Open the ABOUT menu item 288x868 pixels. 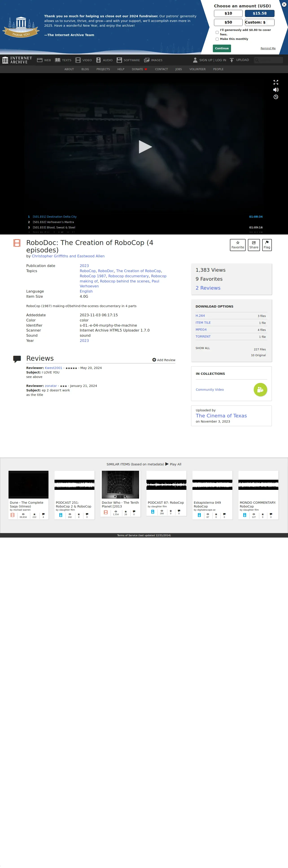pos(69,69)
